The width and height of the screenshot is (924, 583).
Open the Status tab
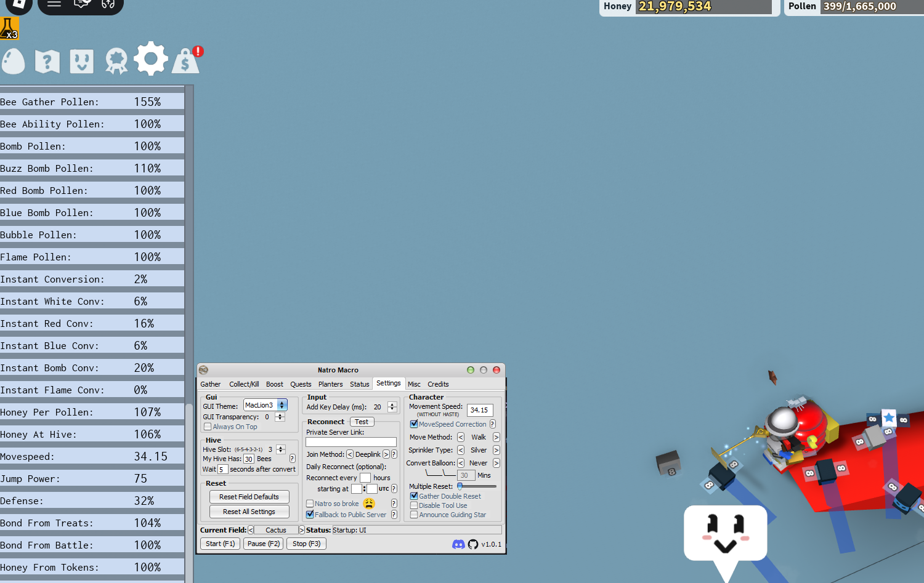pyautogui.click(x=360, y=384)
